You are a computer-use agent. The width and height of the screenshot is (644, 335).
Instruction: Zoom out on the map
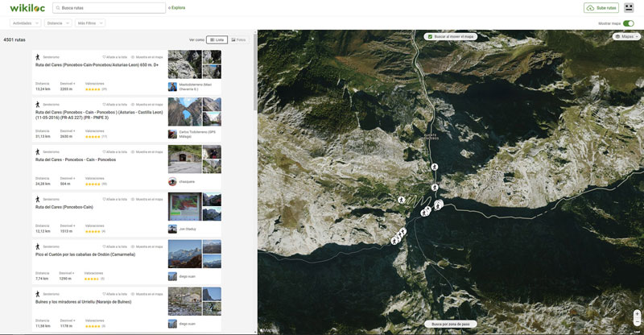[637, 323]
